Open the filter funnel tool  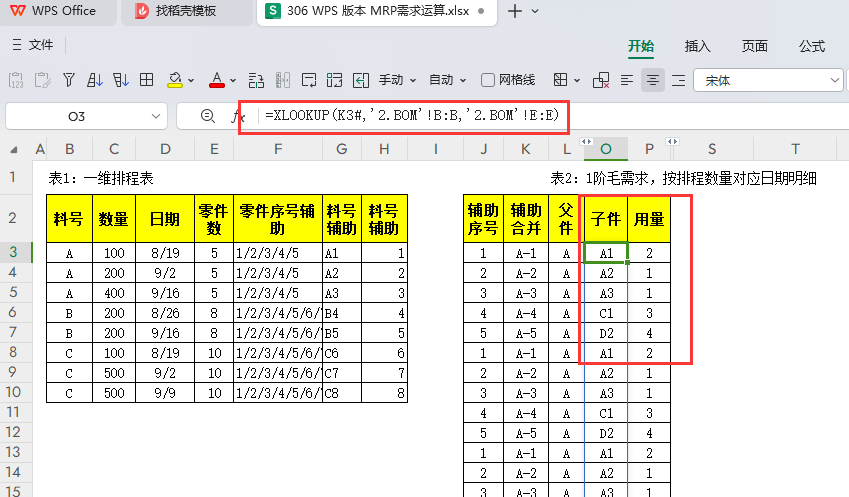pos(69,80)
